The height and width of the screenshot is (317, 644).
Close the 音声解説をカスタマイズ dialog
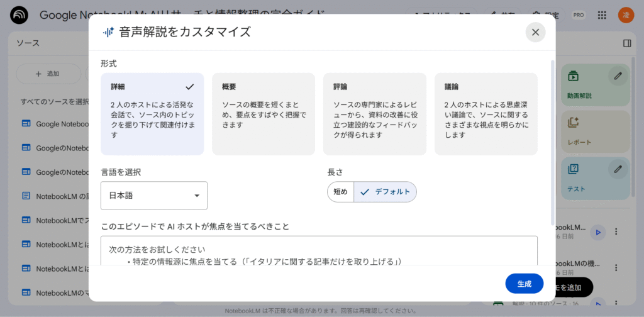tap(535, 32)
